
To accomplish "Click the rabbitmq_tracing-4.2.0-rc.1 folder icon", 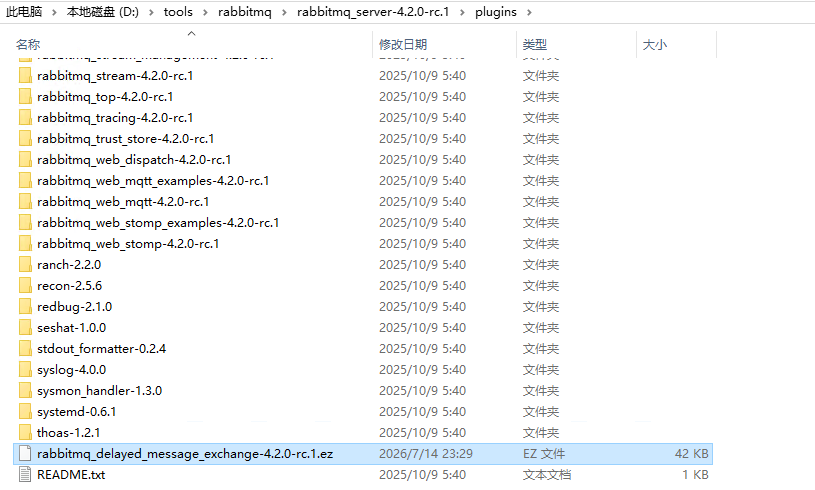I will pyautogui.click(x=25, y=117).
